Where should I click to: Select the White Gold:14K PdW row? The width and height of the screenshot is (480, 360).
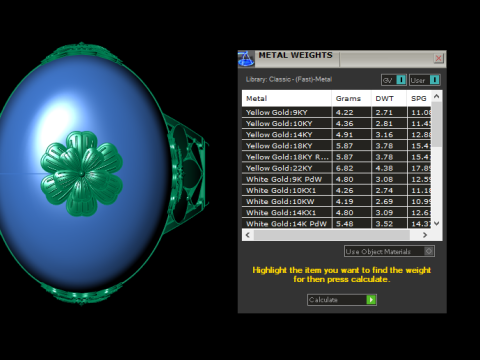336,224
